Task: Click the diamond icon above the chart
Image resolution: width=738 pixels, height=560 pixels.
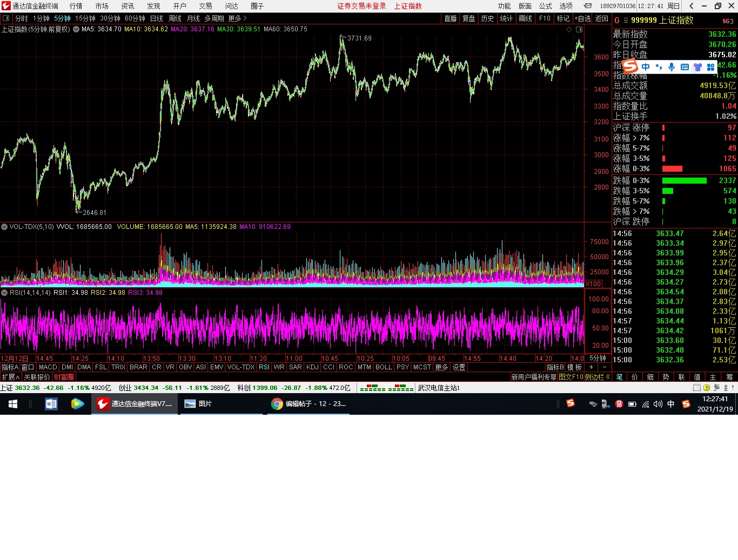Action: [569, 29]
